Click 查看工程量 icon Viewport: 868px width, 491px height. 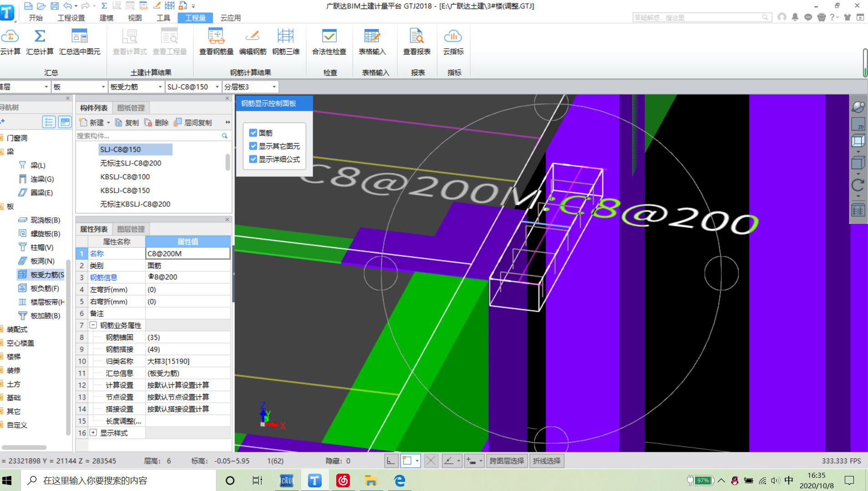(x=169, y=36)
